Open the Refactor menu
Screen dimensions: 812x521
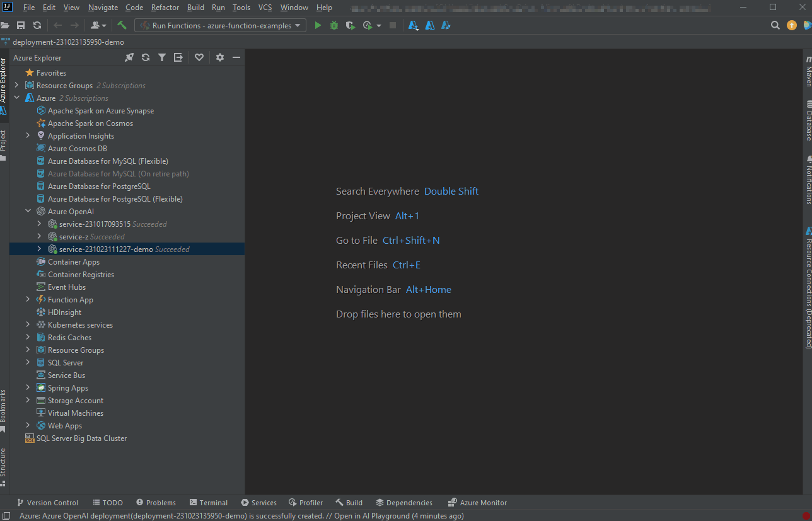[x=165, y=8]
